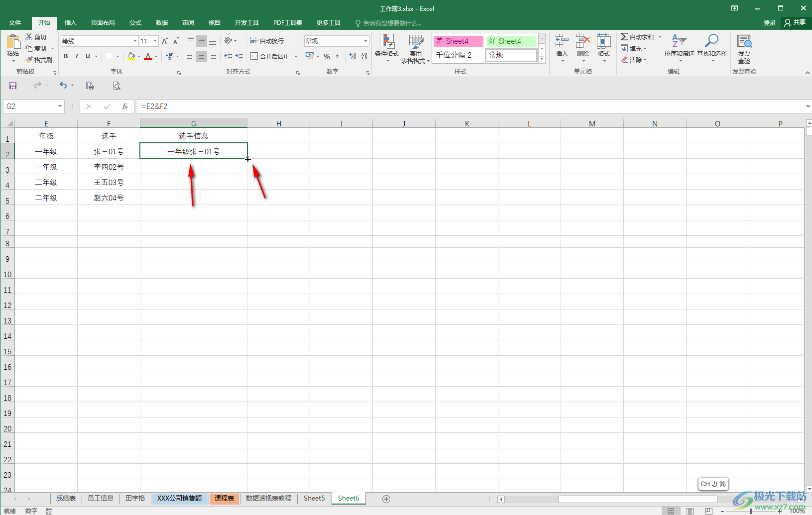812x515 pixels.
Task: Open the 数据 ribbon tab
Action: [x=162, y=23]
